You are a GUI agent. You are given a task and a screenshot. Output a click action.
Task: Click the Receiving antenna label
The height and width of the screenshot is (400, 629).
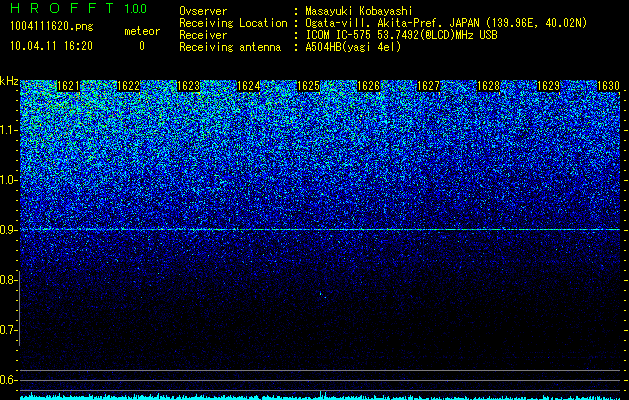coord(230,47)
